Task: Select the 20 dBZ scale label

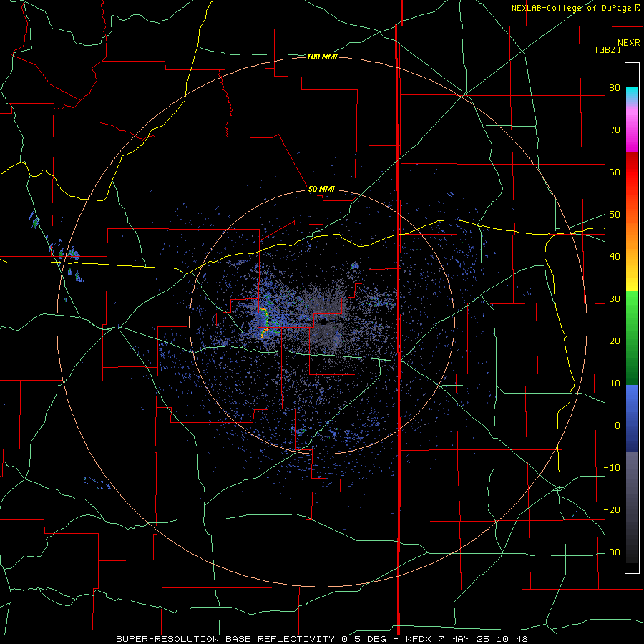Action: tap(615, 341)
